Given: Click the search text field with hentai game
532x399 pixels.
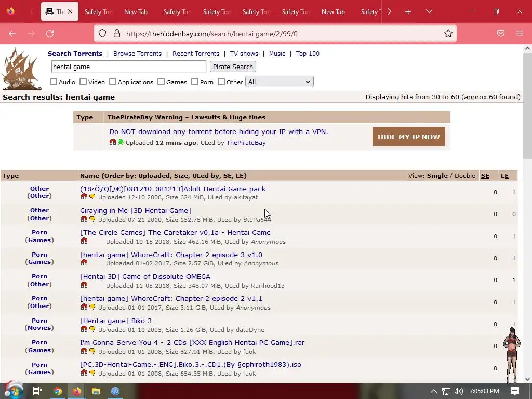Looking at the screenshot, I should click(x=129, y=67).
